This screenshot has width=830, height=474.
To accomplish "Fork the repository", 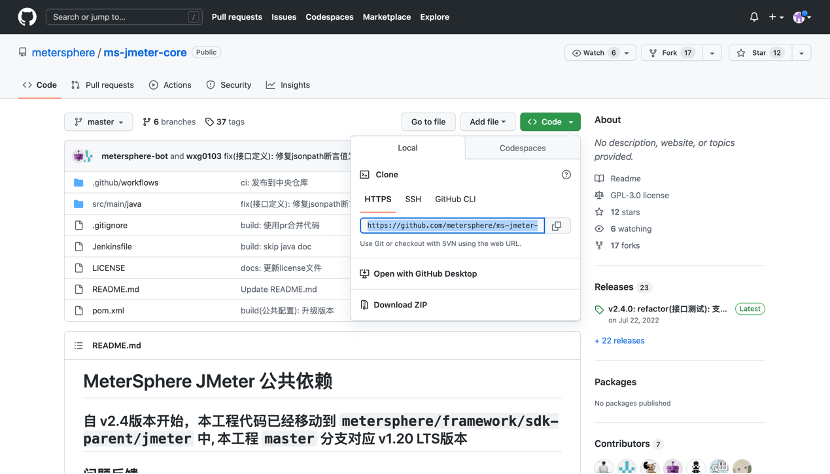I will (x=672, y=53).
